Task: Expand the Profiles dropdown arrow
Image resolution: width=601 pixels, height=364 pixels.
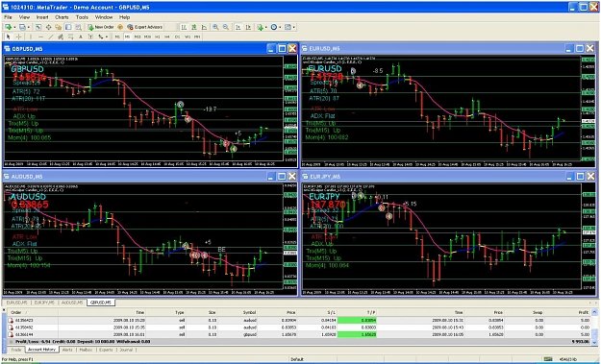Action: pyautogui.click(x=29, y=27)
